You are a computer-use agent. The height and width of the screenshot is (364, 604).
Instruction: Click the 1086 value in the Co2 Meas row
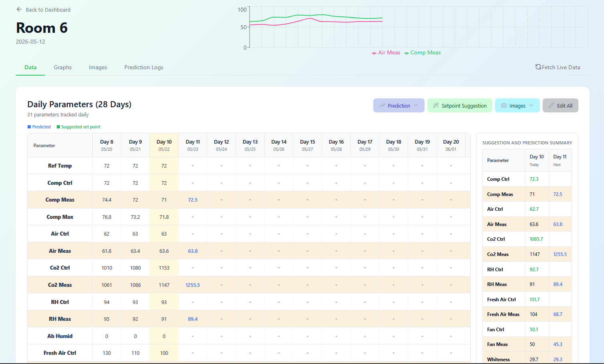[x=135, y=285]
